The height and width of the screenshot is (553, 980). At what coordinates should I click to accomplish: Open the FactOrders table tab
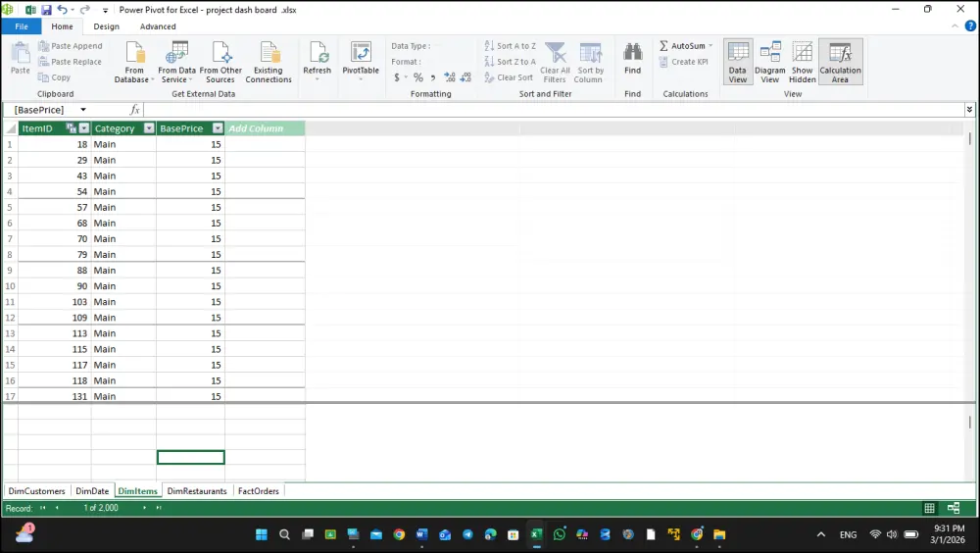point(258,491)
